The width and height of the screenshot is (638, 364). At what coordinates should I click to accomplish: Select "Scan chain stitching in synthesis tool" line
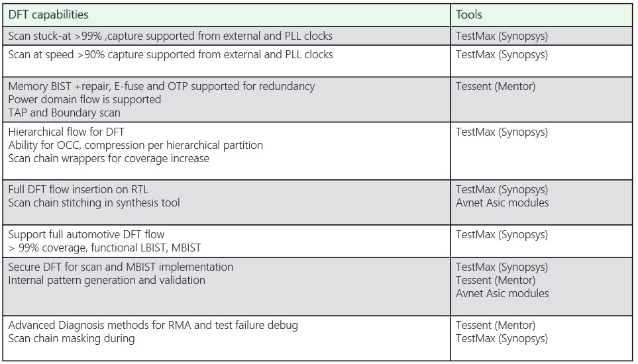(94, 203)
